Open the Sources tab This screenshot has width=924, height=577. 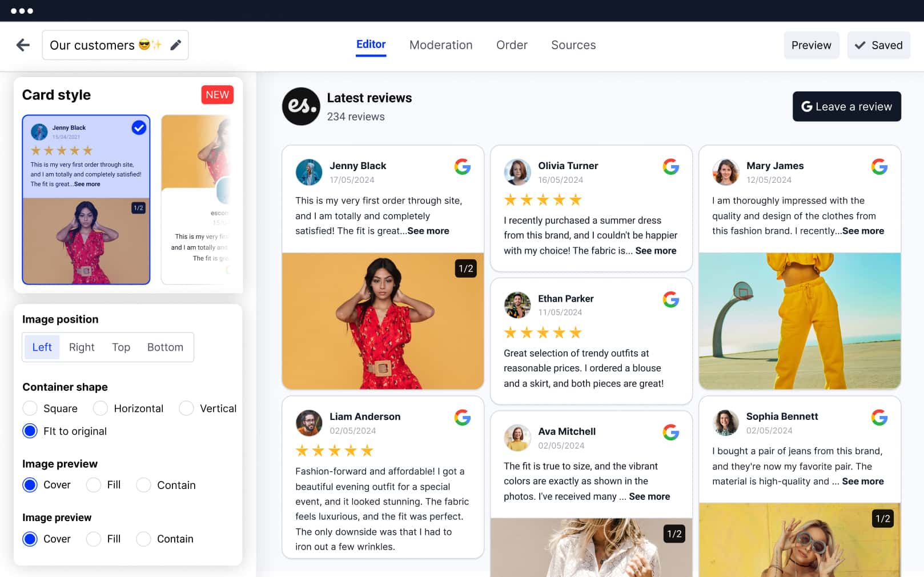click(x=573, y=45)
